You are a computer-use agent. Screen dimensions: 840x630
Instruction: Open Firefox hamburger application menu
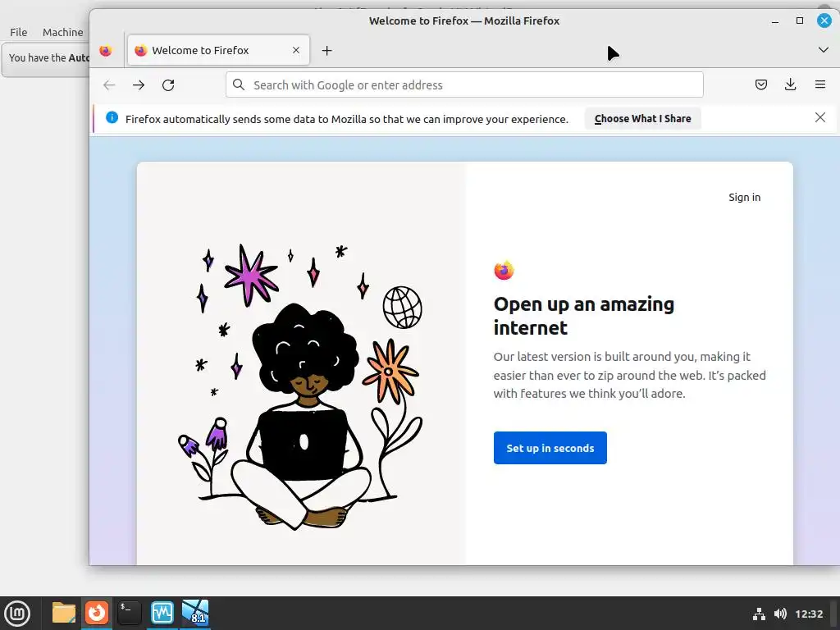[x=819, y=84]
